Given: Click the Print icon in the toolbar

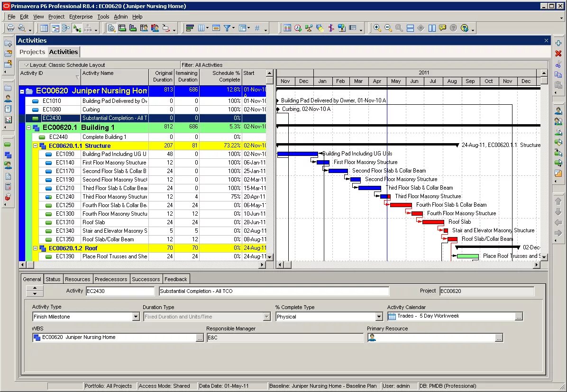Looking at the screenshot, I should pyautogui.click(x=10, y=28).
